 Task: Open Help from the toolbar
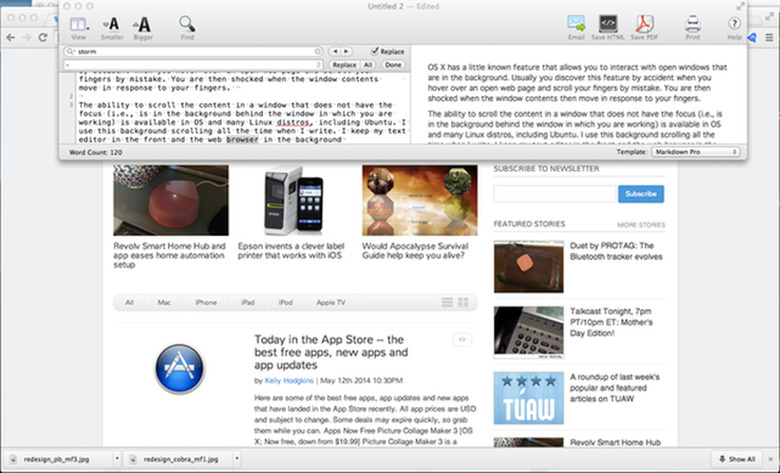[x=735, y=24]
